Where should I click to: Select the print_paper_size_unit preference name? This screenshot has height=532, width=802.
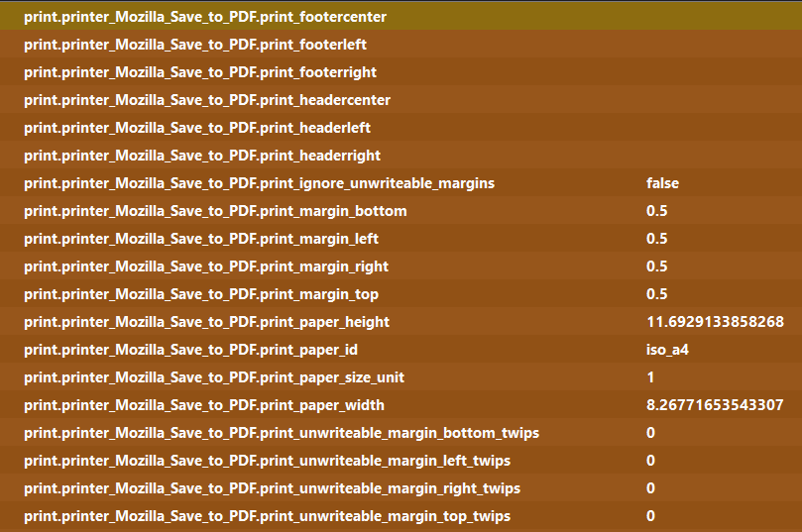pos(214,377)
